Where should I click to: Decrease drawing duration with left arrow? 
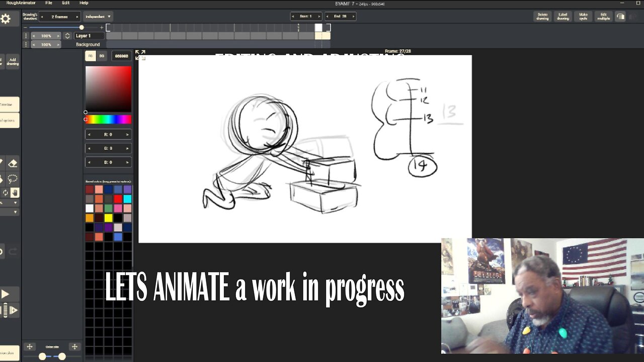click(42, 17)
